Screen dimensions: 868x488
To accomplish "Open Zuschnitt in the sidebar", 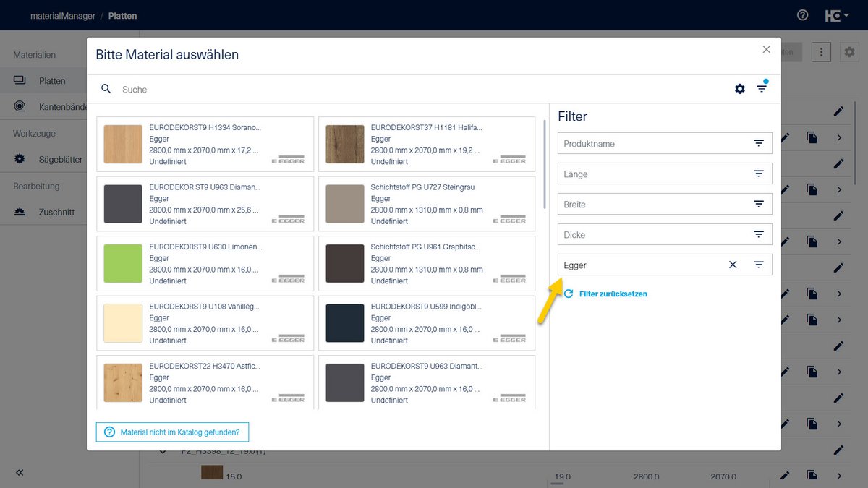I will click(56, 213).
